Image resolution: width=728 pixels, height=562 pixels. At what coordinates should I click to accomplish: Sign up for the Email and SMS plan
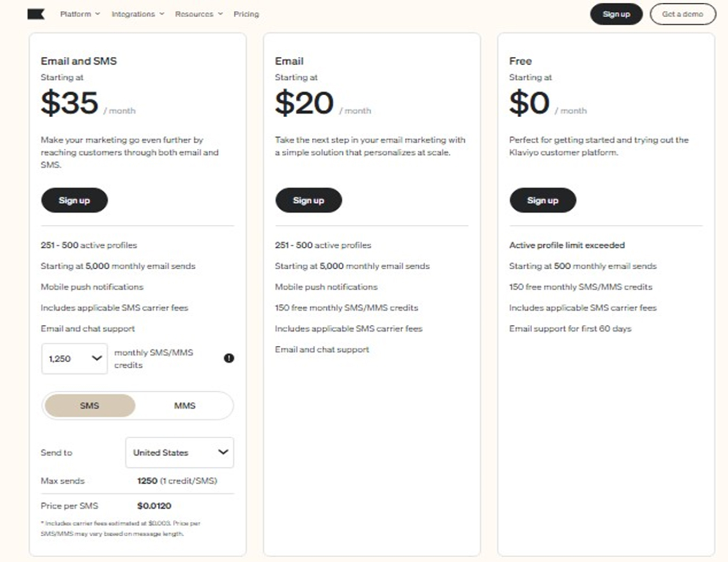point(74,200)
